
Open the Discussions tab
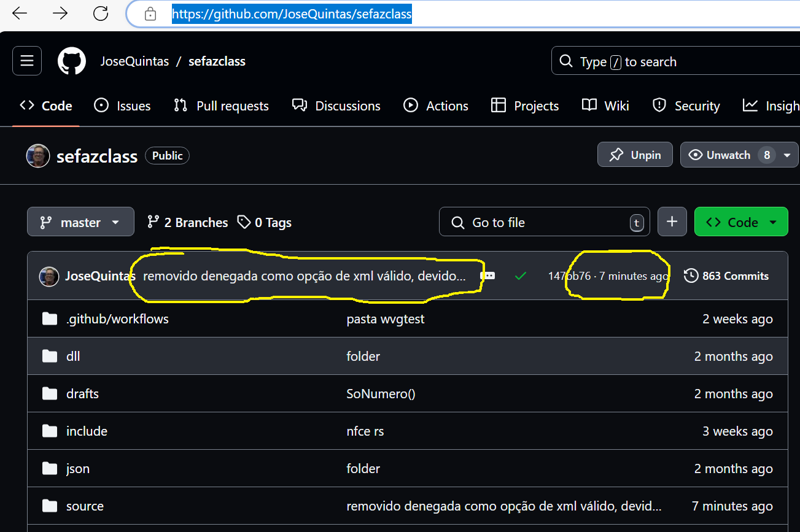(x=336, y=106)
